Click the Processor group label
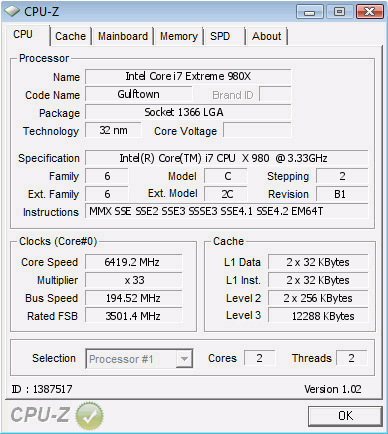Viewport: 388px width, 434px height. click(x=44, y=58)
